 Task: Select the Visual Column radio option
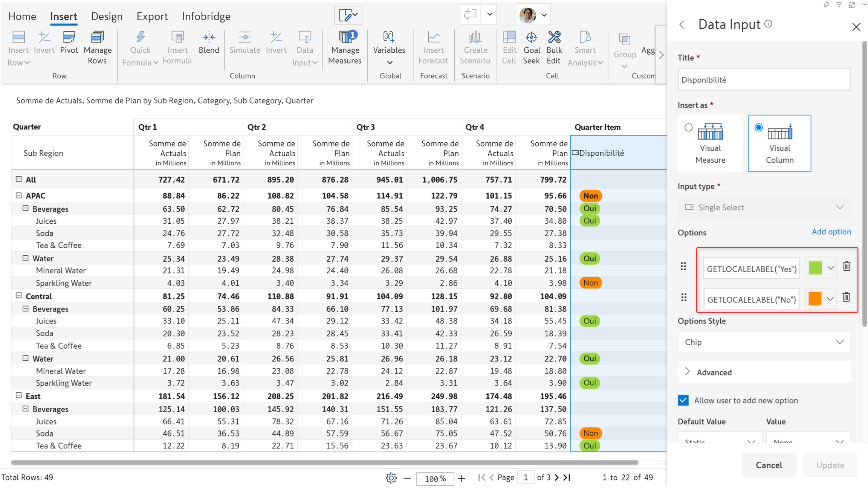click(x=759, y=128)
